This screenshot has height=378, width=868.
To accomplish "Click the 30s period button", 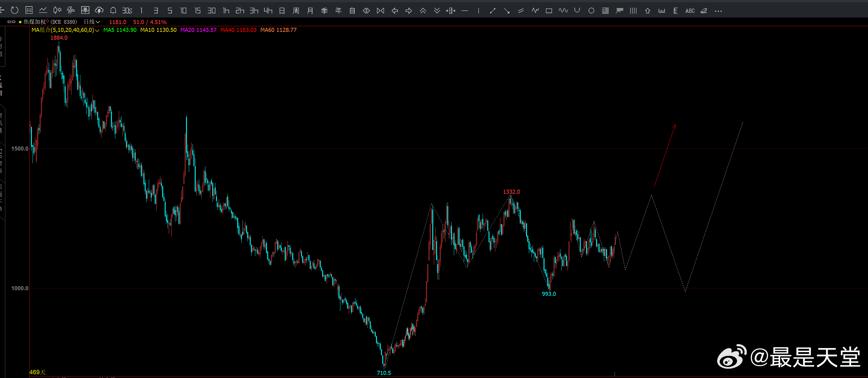I will (127, 11).
